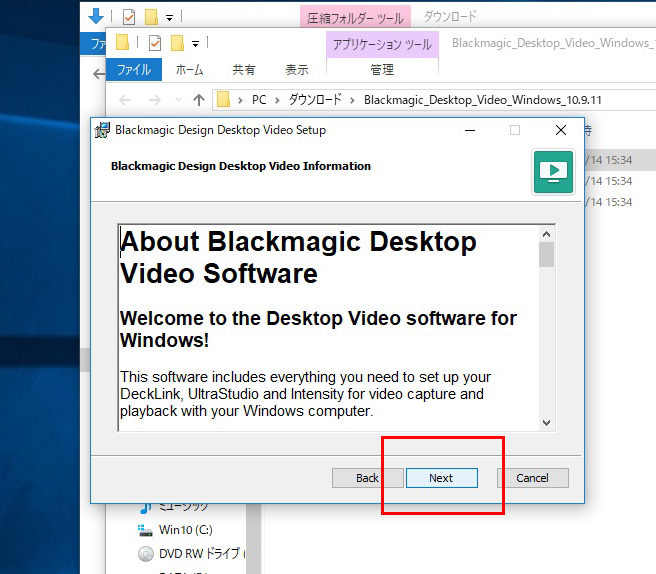Expand the chevron after PC in breadcrumb
656x574 pixels.
pyautogui.click(x=277, y=100)
